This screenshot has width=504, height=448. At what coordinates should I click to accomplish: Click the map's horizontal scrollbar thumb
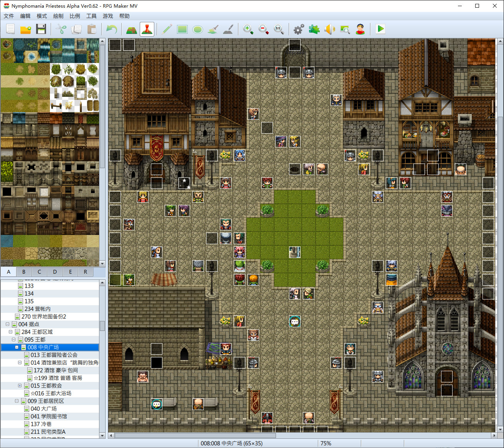[195, 436]
